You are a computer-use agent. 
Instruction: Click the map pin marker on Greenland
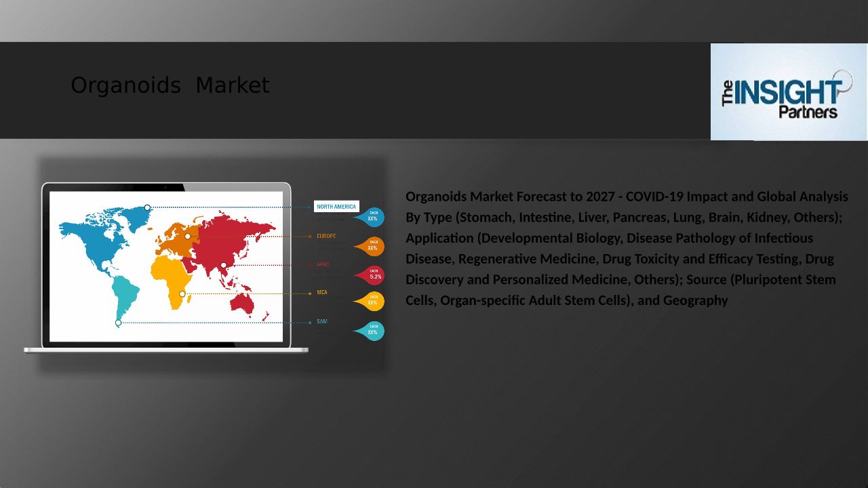point(147,207)
